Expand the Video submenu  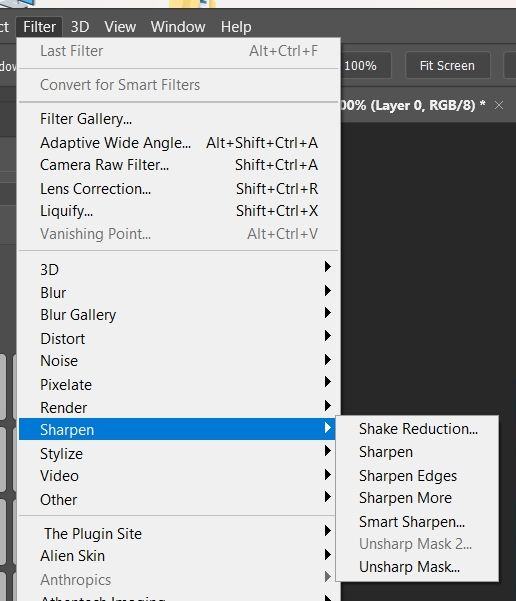[x=179, y=476]
